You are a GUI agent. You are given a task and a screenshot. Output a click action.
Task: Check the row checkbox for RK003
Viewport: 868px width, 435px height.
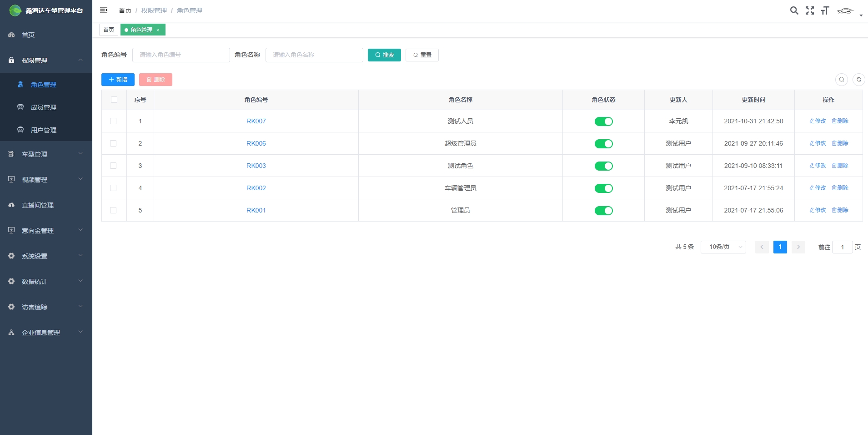113,166
